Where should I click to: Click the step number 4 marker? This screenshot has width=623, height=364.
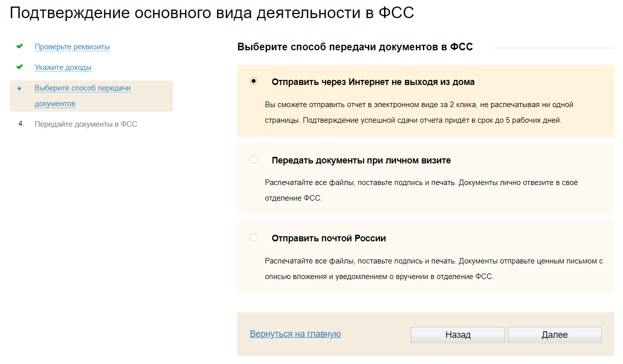pos(21,124)
